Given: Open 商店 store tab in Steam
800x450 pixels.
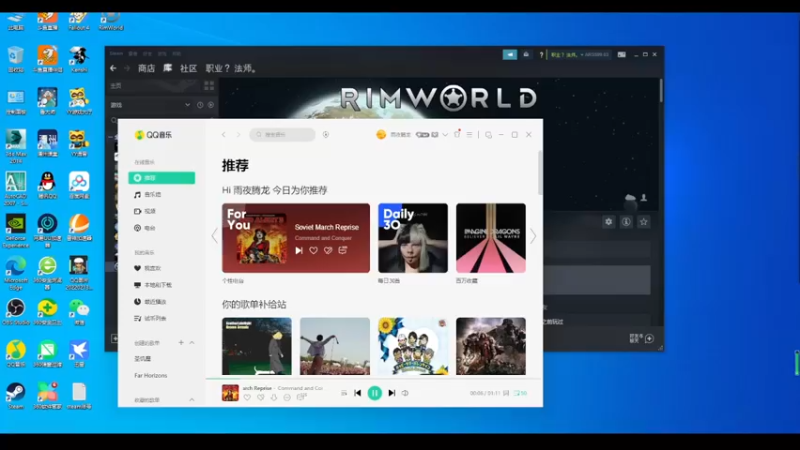Looking at the screenshot, I should (x=146, y=68).
